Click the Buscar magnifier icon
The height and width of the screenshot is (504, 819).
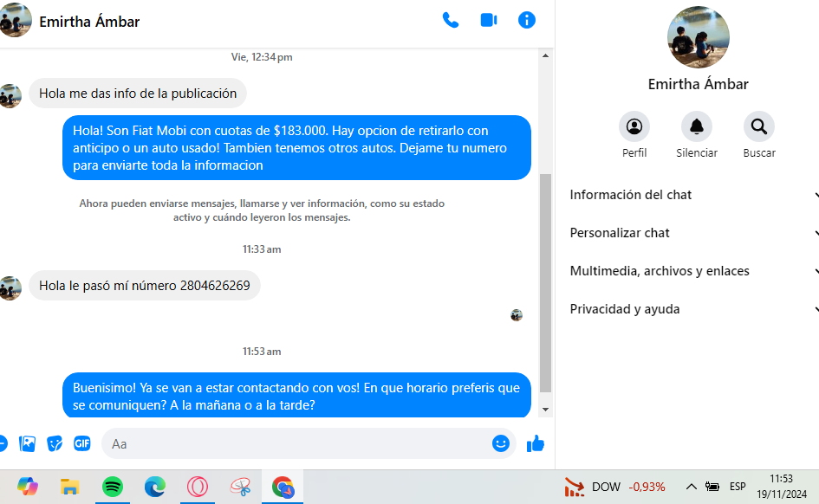click(759, 127)
